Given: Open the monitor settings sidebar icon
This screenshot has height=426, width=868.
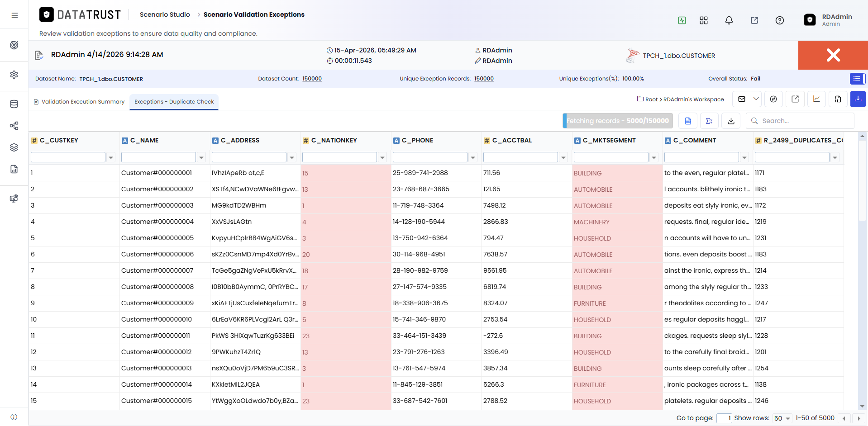Looking at the screenshot, I should click(14, 199).
